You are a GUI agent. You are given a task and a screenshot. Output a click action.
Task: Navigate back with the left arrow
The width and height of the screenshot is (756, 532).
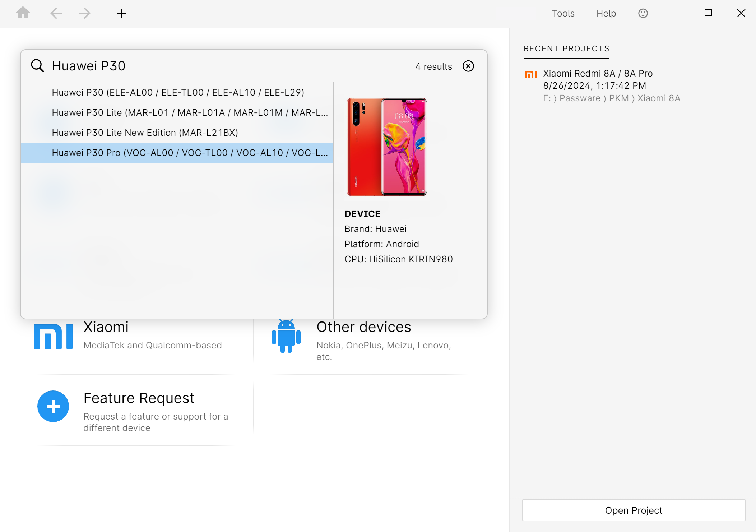tap(56, 14)
